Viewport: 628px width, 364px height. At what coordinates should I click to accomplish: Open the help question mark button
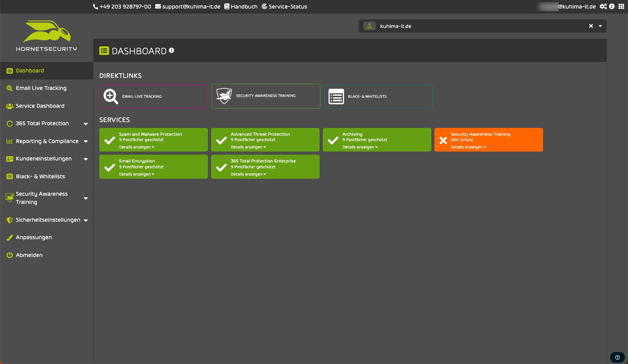(x=618, y=357)
